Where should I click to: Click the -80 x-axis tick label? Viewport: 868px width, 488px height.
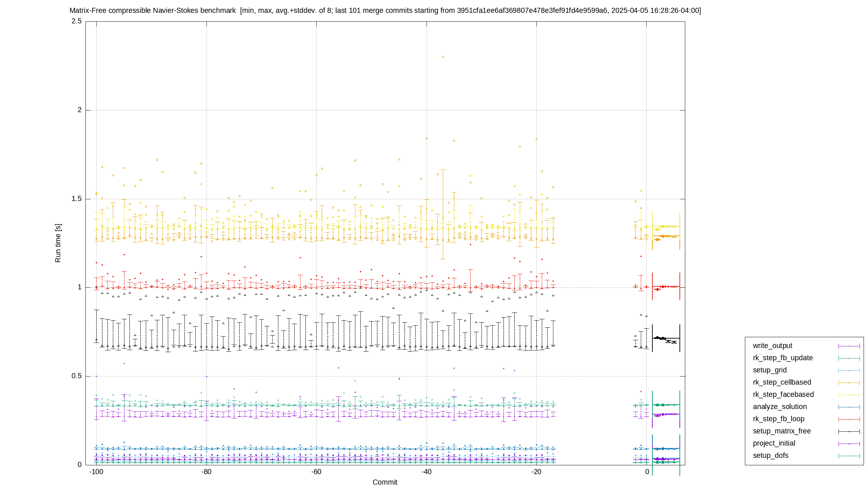pos(206,472)
